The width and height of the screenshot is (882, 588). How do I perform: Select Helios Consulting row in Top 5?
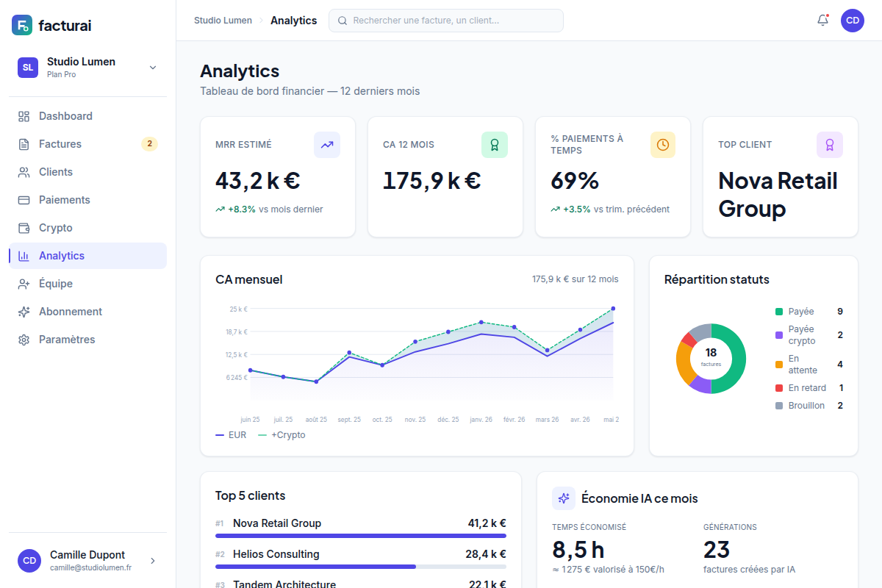click(x=361, y=554)
